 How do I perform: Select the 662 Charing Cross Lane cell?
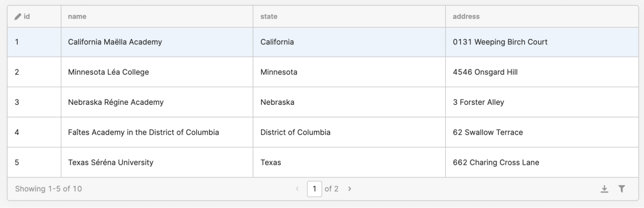496,163
